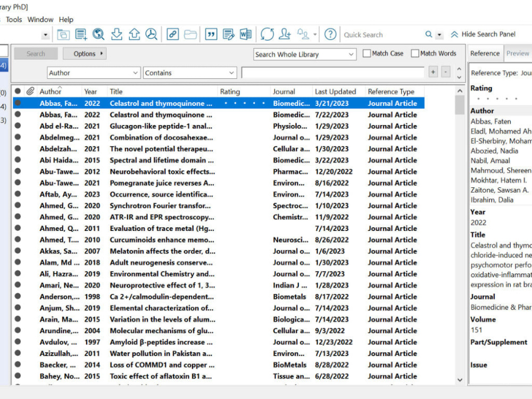The height and width of the screenshot is (399, 532).
Task: Open the Search Whole Library dropdown
Action: click(x=305, y=54)
